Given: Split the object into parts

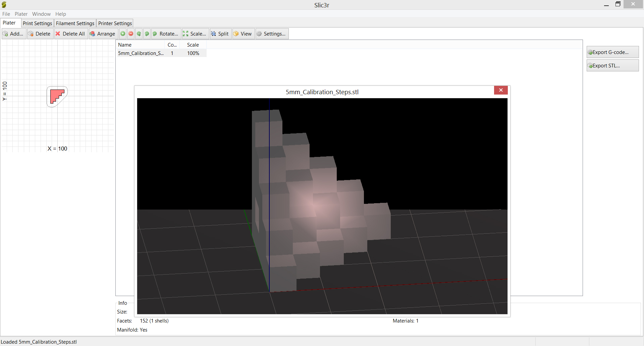Looking at the screenshot, I should coord(220,34).
